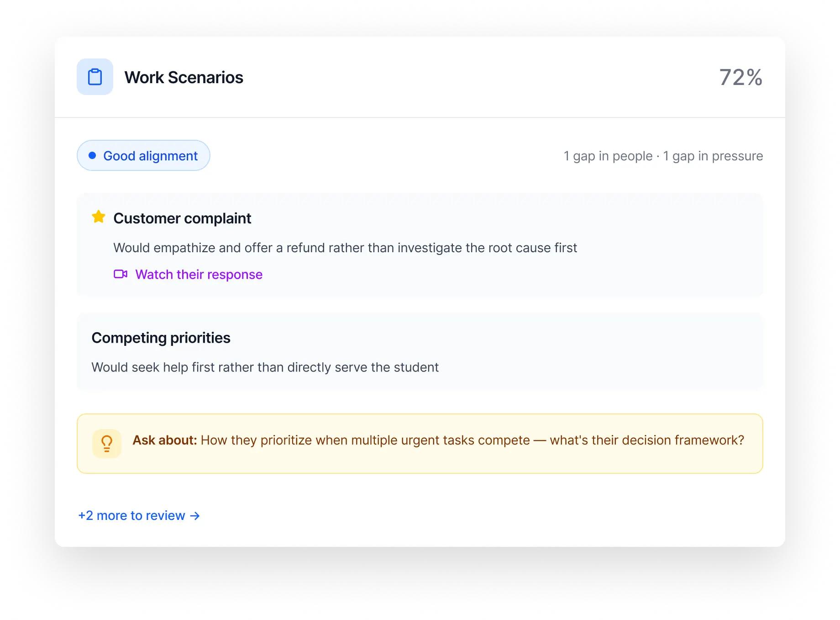
Task: Toggle the Good alignment status badge
Action: coord(143,155)
